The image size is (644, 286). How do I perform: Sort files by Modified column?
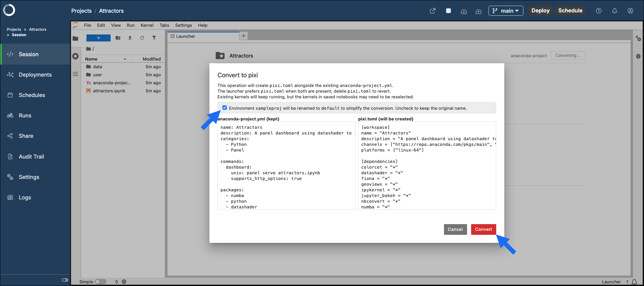tap(148, 59)
